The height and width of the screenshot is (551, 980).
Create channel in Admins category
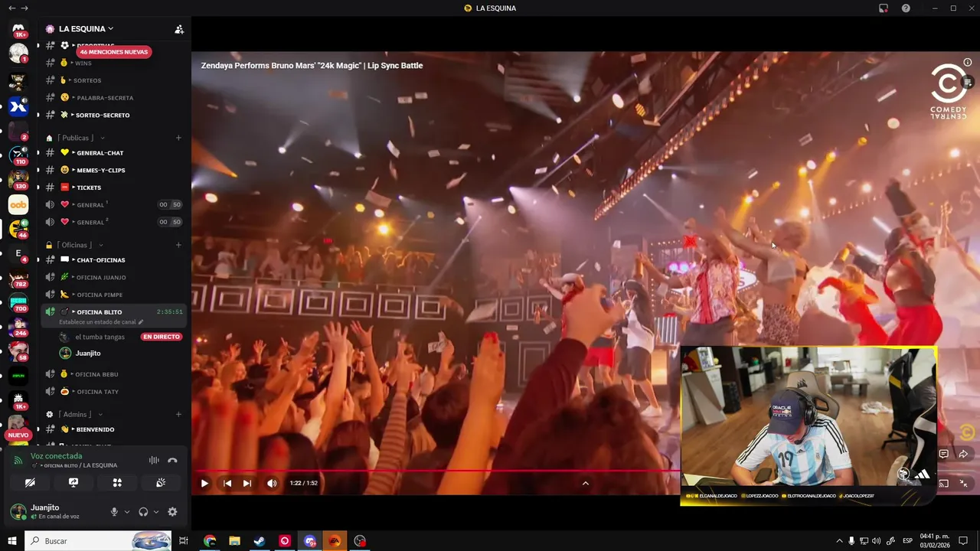click(178, 414)
